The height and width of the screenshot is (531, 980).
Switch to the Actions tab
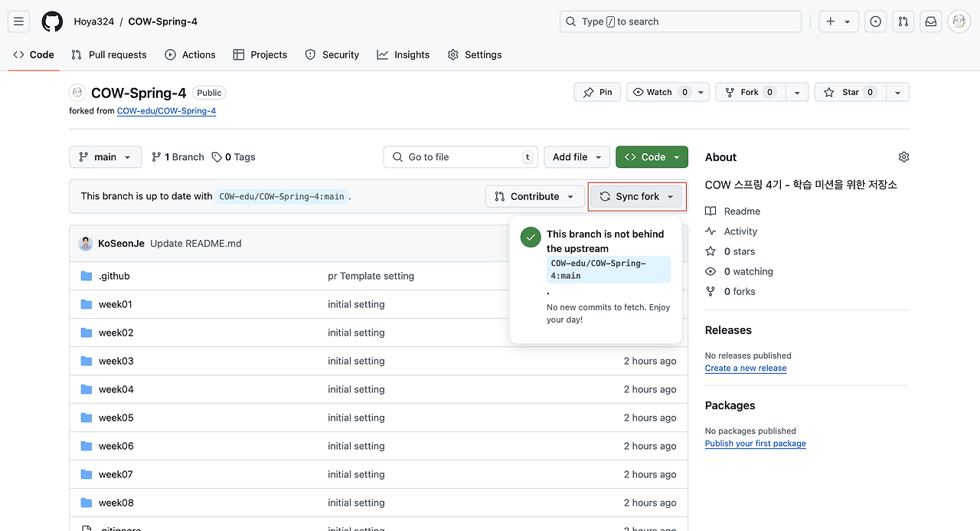tap(190, 54)
